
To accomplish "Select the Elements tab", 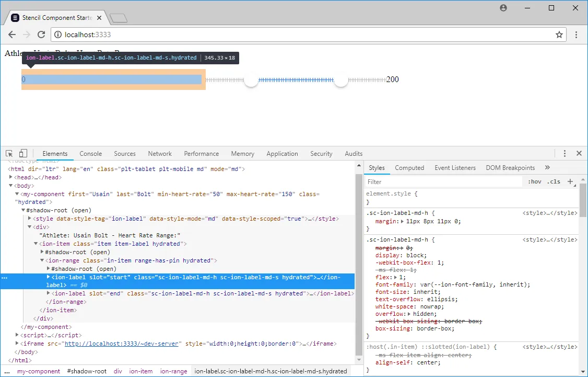I will coord(55,154).
